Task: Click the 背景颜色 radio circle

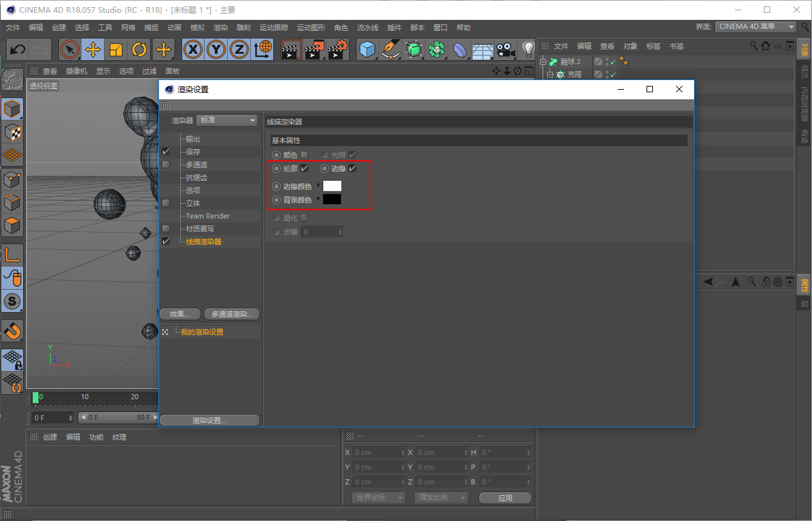Action: coord(276,200)
